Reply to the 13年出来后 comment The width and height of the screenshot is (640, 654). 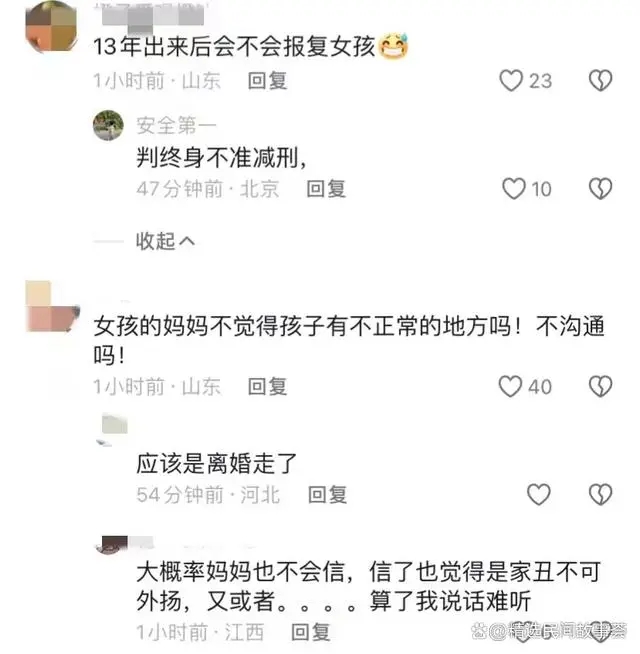267,80
